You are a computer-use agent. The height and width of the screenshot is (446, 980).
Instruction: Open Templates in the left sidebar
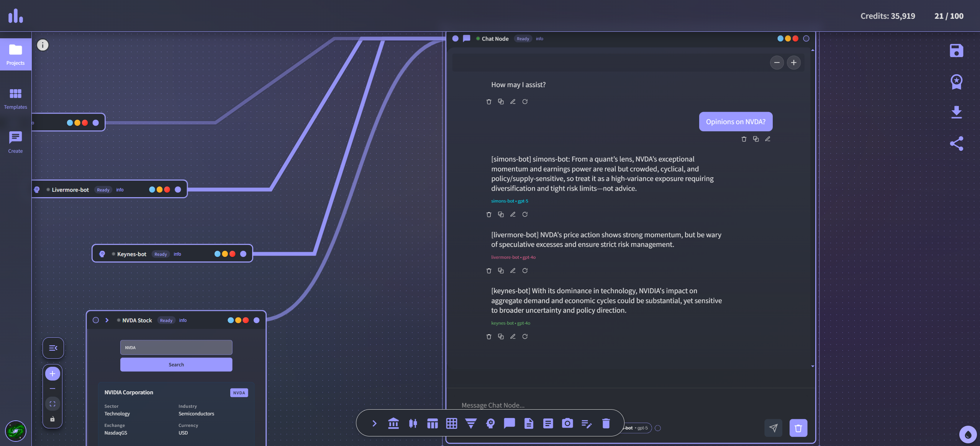pos(15,98)
